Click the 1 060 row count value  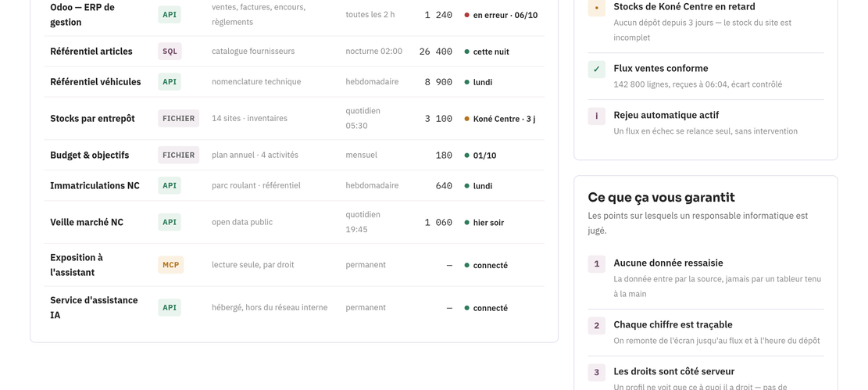point(438,222)
